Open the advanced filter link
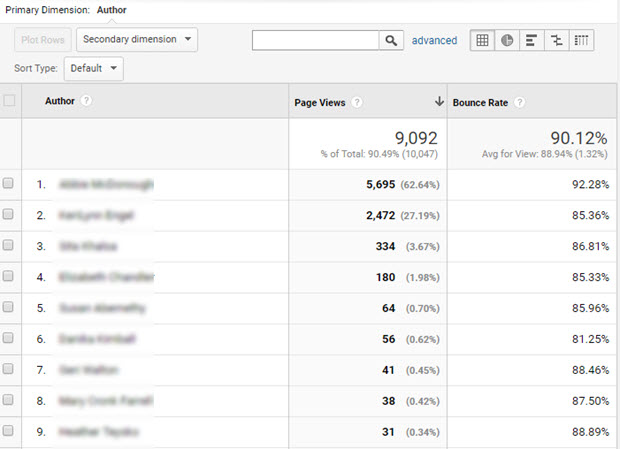Image resolution: width=620 pixels, height=449 pixels. point(434,41)
